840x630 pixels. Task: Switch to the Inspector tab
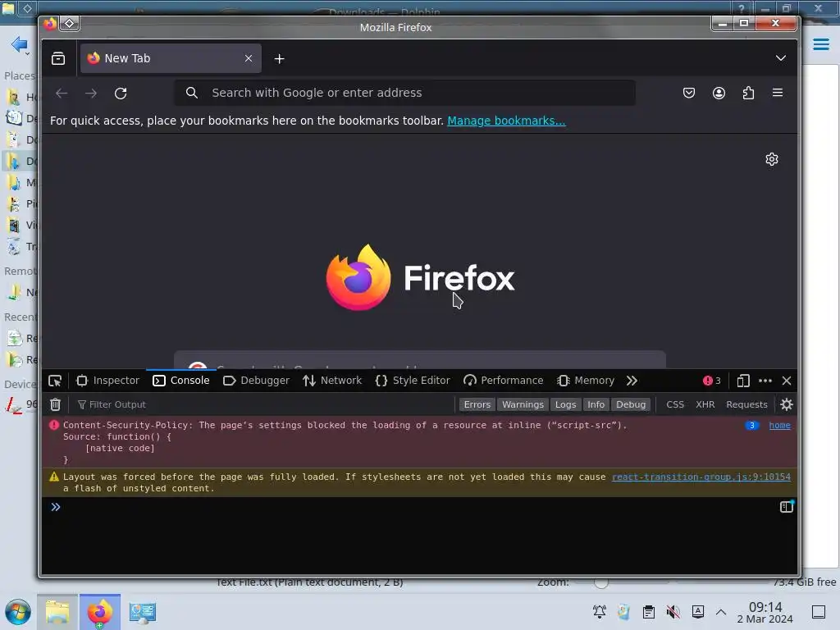(x=107, y=381)
